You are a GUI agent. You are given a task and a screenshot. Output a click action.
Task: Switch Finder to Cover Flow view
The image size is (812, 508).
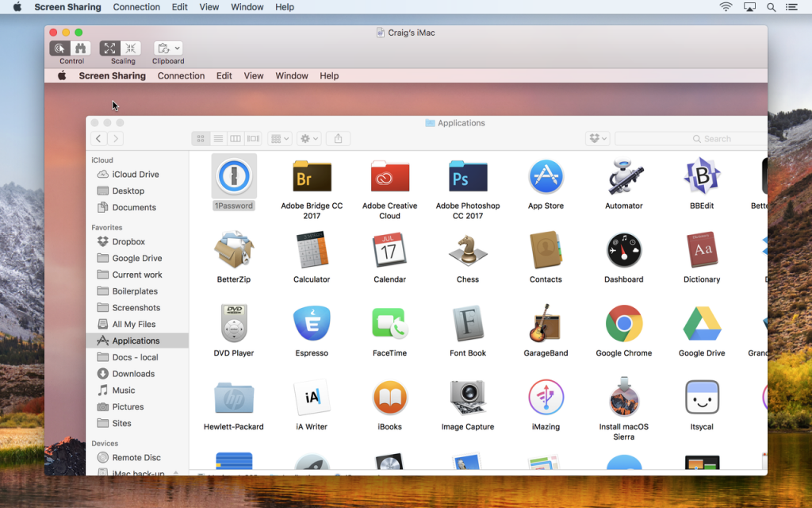pyautogui.click(x=253, y=138)
